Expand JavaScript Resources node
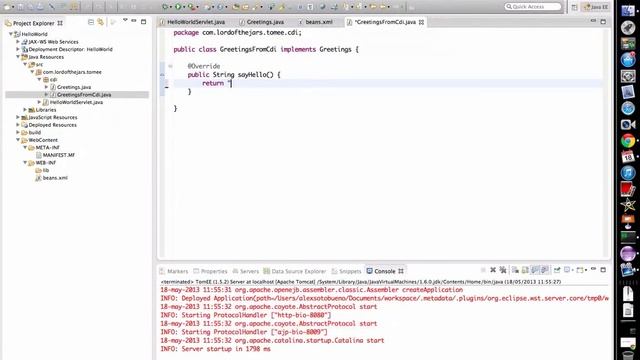The width and height of the screenshot is (640, 360). (x=18, y=117)
